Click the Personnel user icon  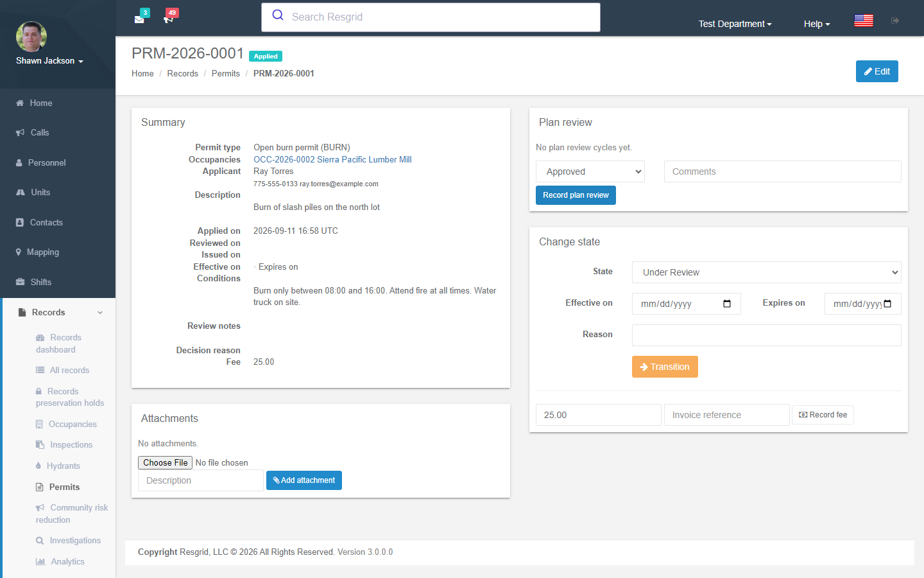pos(19,163)
